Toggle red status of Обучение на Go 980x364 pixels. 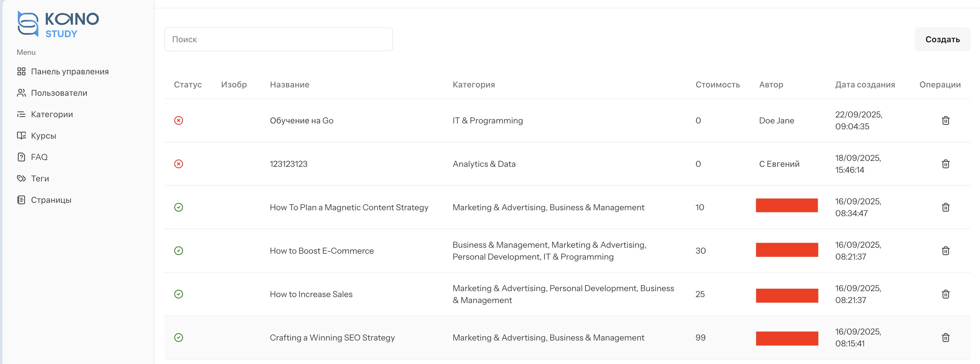coord(178,120)
